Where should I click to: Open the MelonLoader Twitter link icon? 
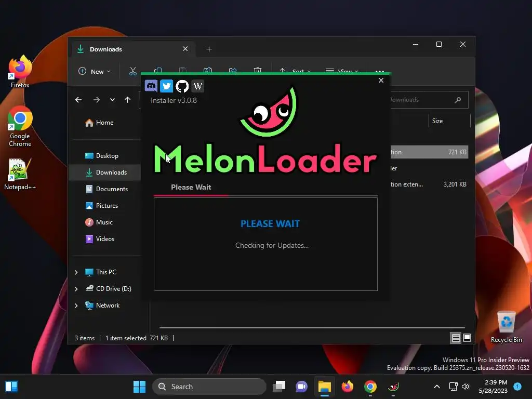coord(166,86)
